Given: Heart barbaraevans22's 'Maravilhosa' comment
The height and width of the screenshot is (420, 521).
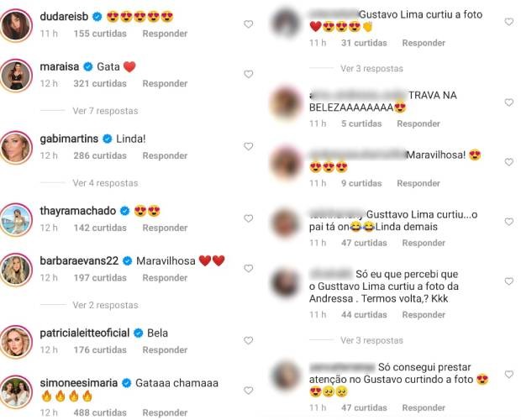Looking at the screenshot, I should 248,268.
